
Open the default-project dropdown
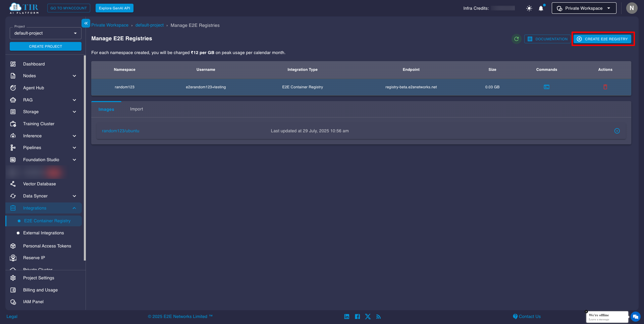tap(45, 33)
